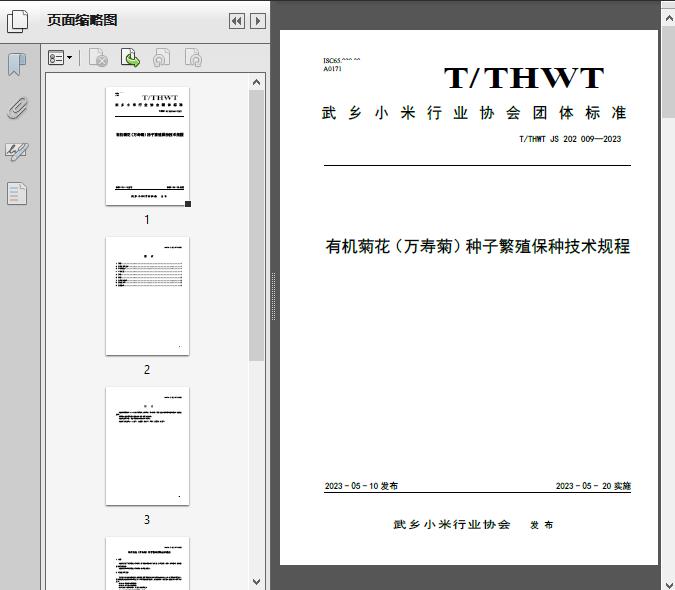Viewport: 675px width, 590px height.
Task: Click the panel splitter grip handle
Action: (273, 297)
